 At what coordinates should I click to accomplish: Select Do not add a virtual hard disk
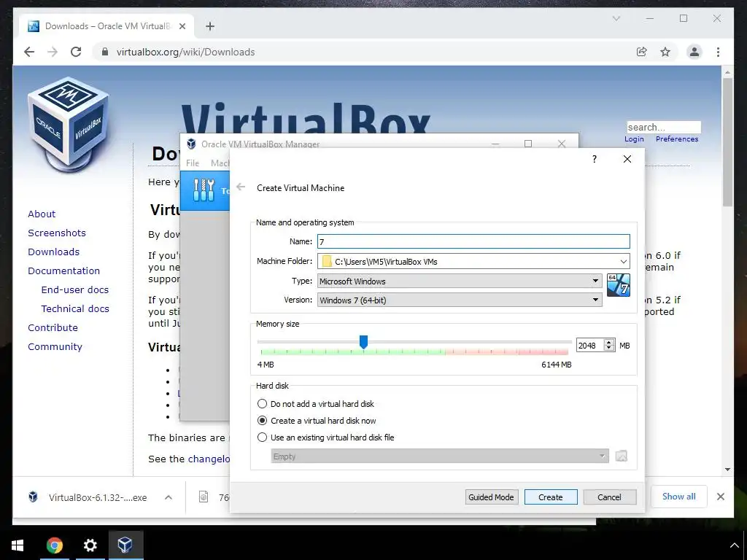[x=262, y=404]
